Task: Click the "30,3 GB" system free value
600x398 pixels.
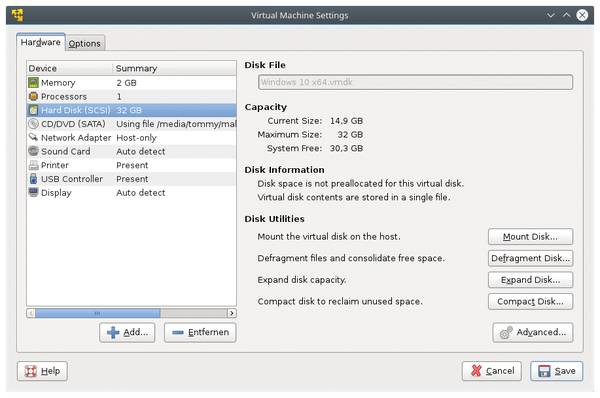Action: pyautogui.click(x=346, y=148)
